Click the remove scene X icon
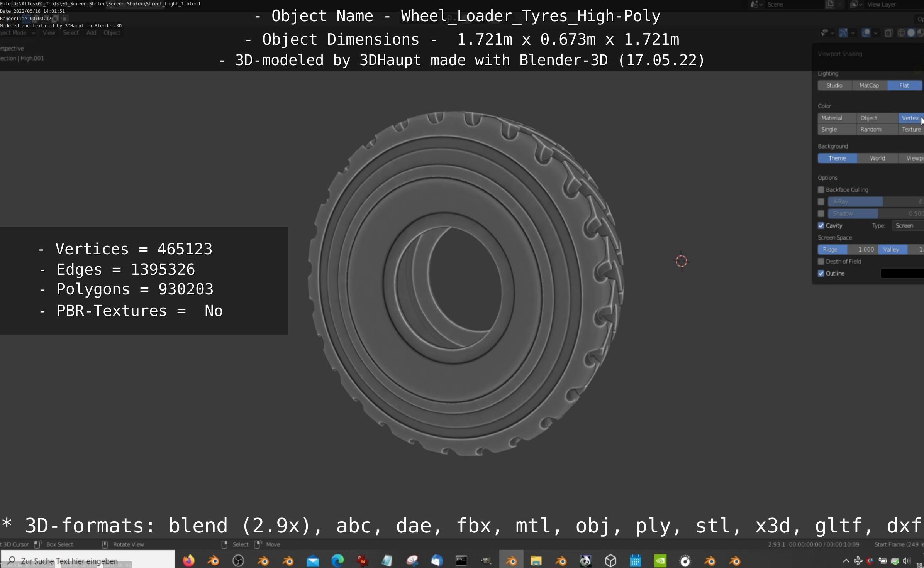Image resolution: width=924 pixels, height=568 pixels. coord(840,4)
